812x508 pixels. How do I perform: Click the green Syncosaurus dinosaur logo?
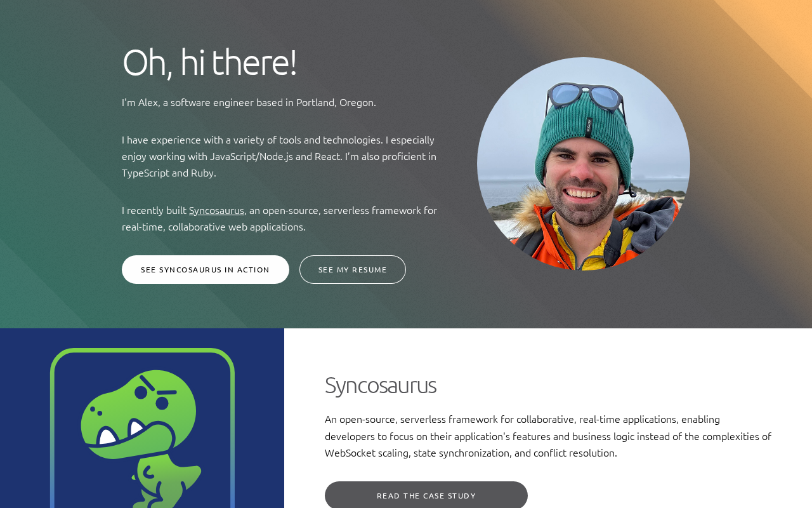point(142,438)
